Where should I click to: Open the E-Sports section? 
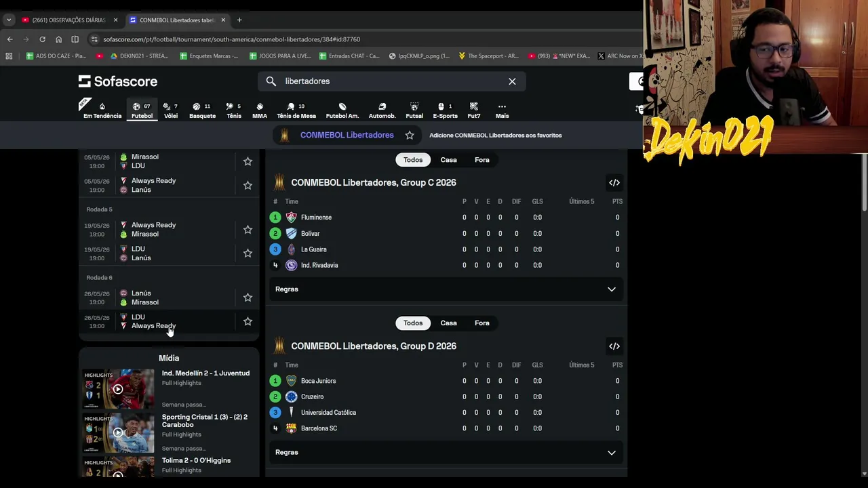445,110
